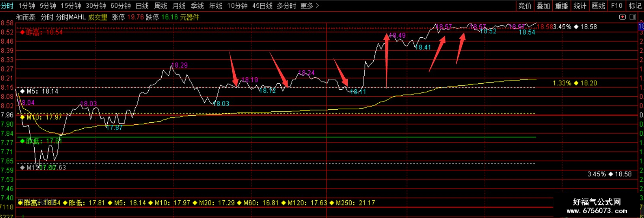Toggle the 成交量 volume indicator label
Image resolution: width=644 pixels, height=218 pixels.
[97, 18]
